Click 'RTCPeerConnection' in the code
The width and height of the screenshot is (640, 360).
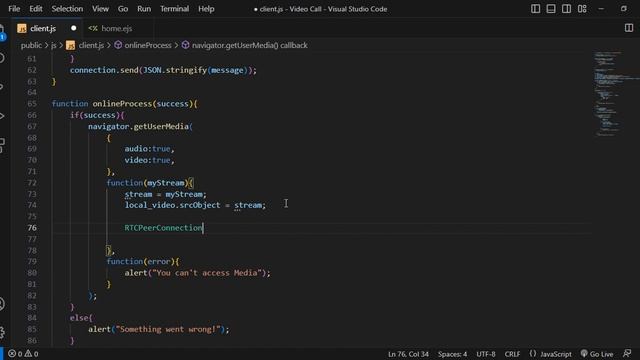163,228
